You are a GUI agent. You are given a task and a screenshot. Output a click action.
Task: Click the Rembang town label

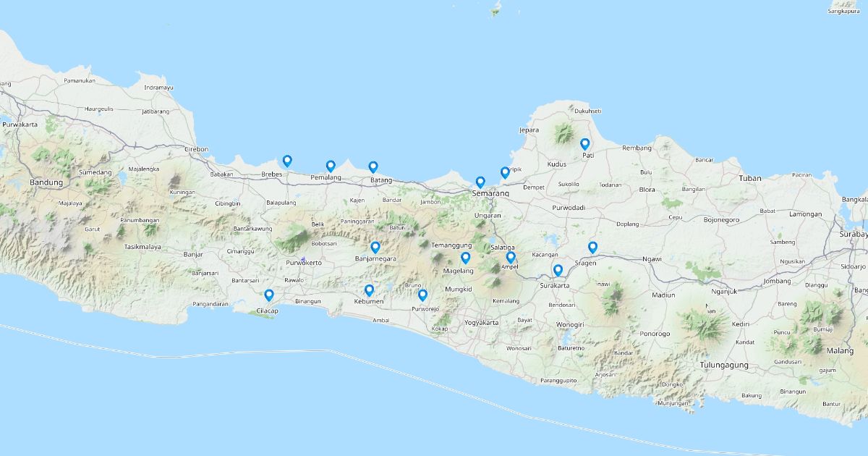pyautogui.click(x=637, y=148)
